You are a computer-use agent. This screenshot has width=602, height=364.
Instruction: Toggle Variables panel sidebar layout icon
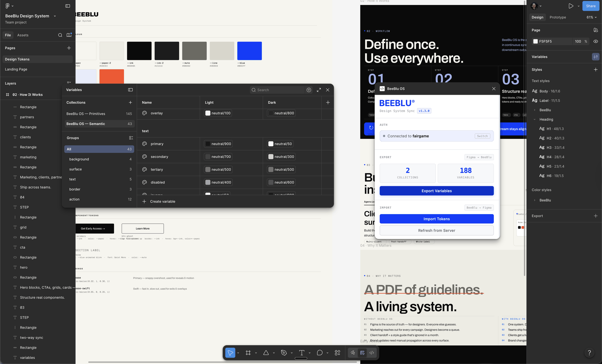coord(130,90)
